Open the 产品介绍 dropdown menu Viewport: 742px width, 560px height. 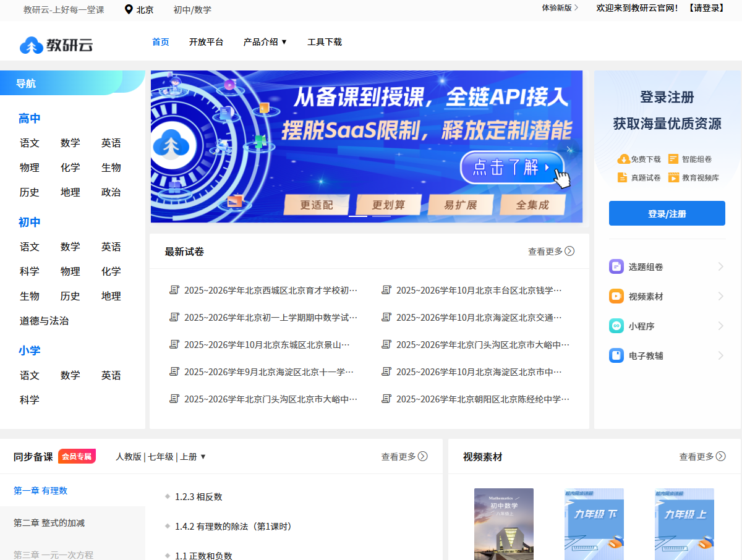(265, 41)
